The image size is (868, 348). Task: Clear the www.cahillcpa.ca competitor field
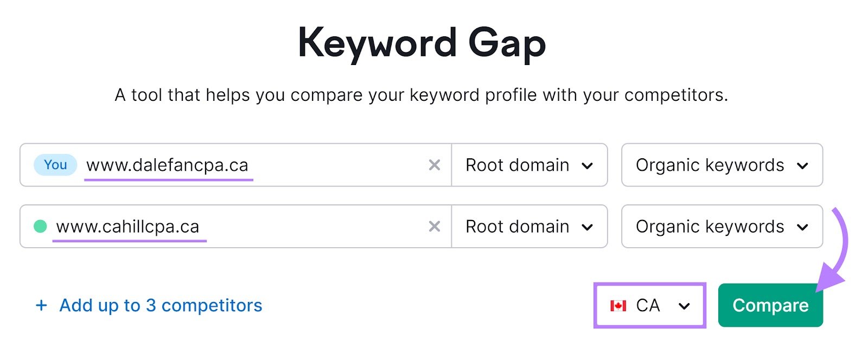(x=434, y=226)
